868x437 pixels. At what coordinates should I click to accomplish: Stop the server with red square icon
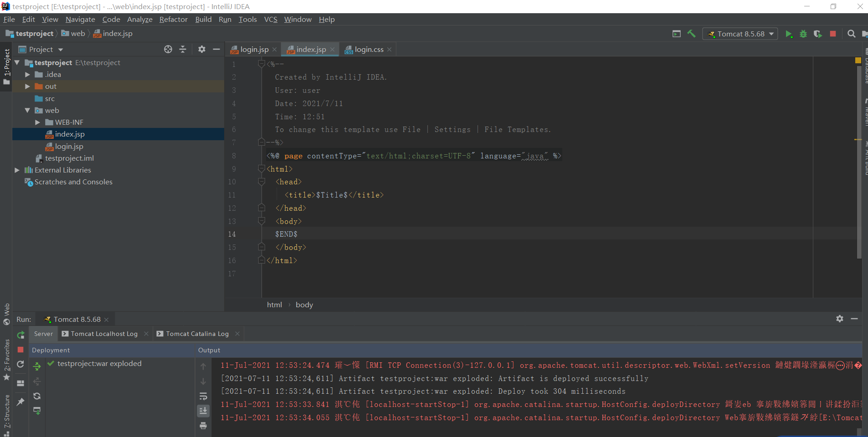832,34
